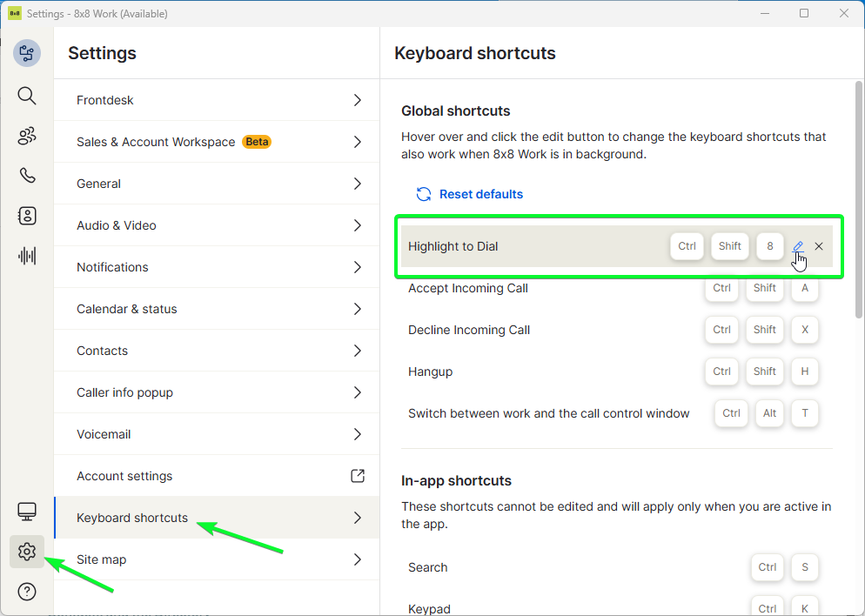
Task: Open the monitor screen sidebar icon
Action: pyautogui.click(x=27, y=512)
